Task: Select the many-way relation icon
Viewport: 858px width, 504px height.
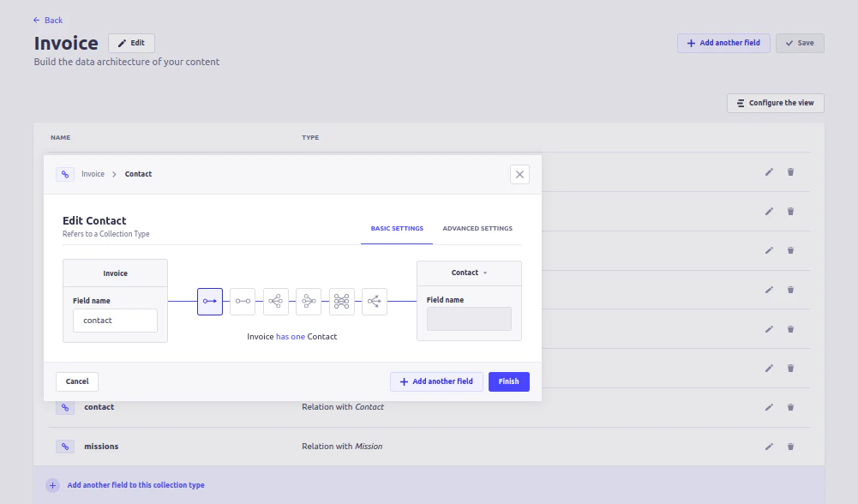Action: coord(374,301)
